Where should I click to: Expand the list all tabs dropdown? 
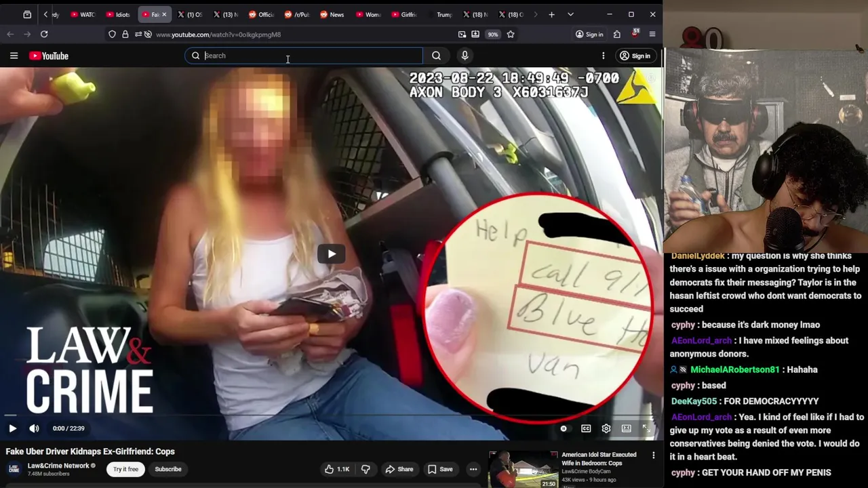pyautogui.click(x=570, y=14)
